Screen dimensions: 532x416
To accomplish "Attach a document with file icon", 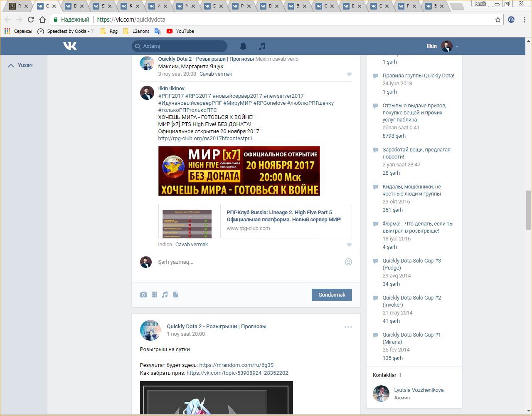I will 176,295.
